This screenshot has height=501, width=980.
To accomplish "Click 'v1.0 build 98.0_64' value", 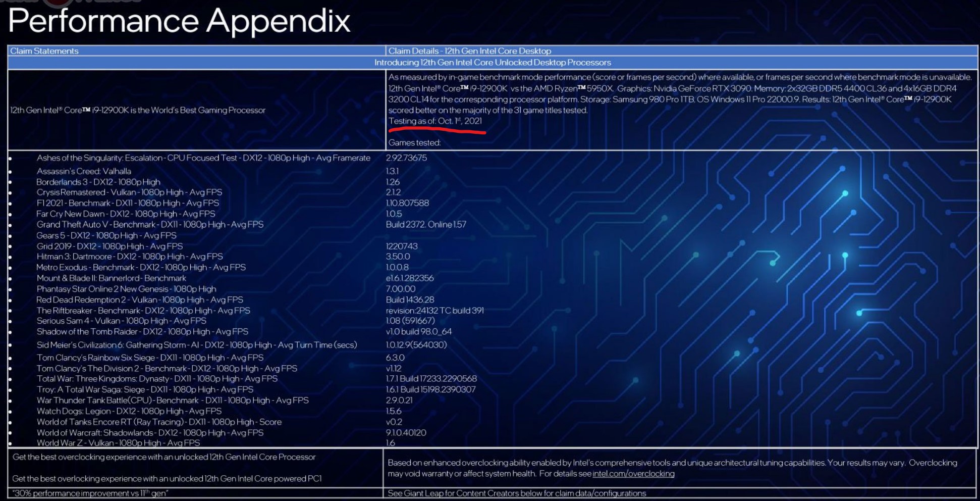I will (x=419, y=332).
